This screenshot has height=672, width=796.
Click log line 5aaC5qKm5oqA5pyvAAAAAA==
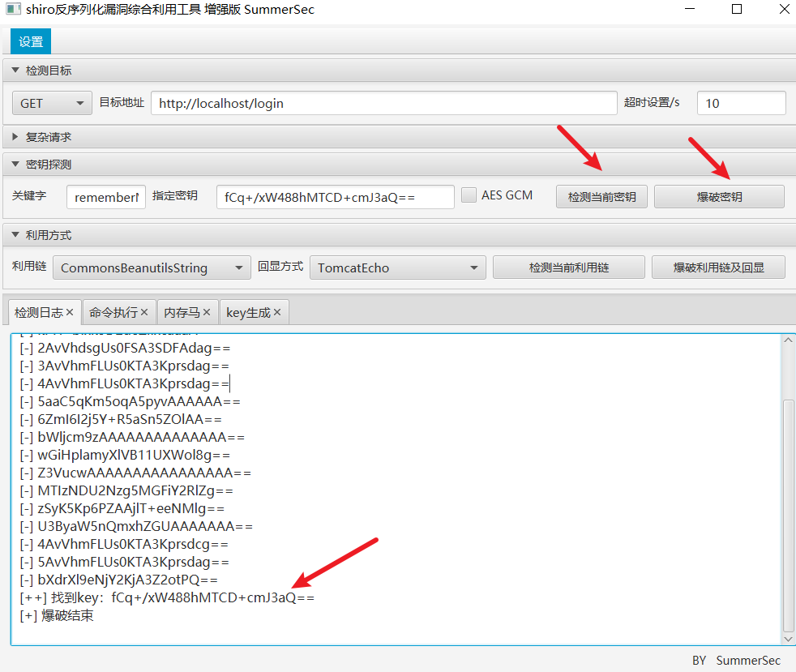(130, 401)
